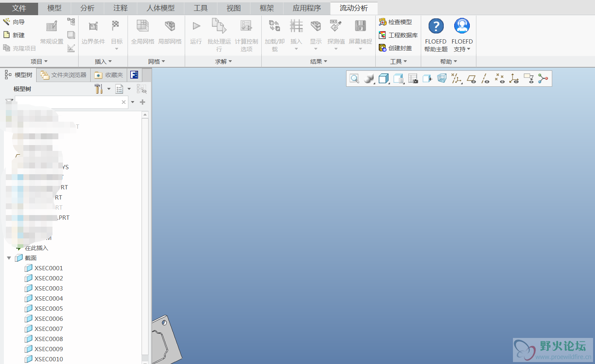Viewport: 595px width, 364px height.
Task: Select XSEC0005 in the model tree
Action: tap(44, 308)
